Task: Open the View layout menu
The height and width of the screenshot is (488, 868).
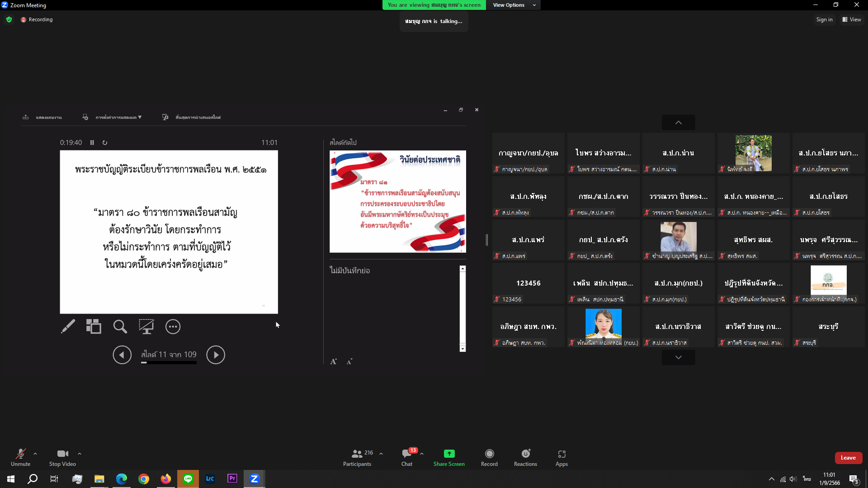Action: pos(852,19)
